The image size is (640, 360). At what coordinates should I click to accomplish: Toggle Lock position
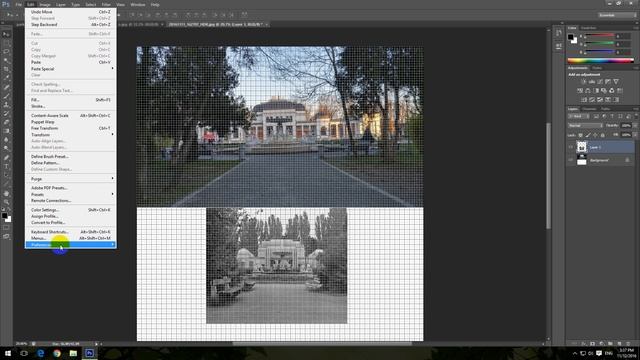pyautogui.click(x=595, y=135)
